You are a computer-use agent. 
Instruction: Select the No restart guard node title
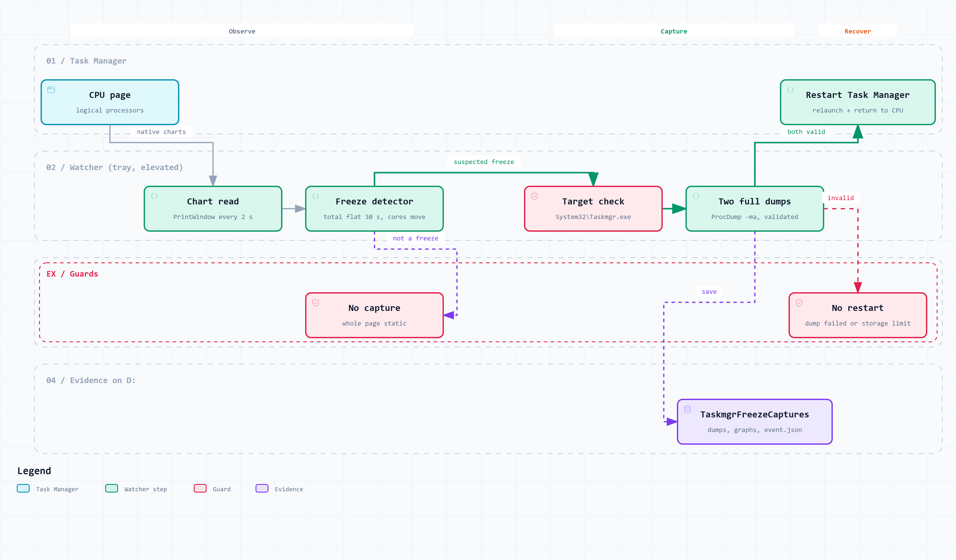(858, 308)
